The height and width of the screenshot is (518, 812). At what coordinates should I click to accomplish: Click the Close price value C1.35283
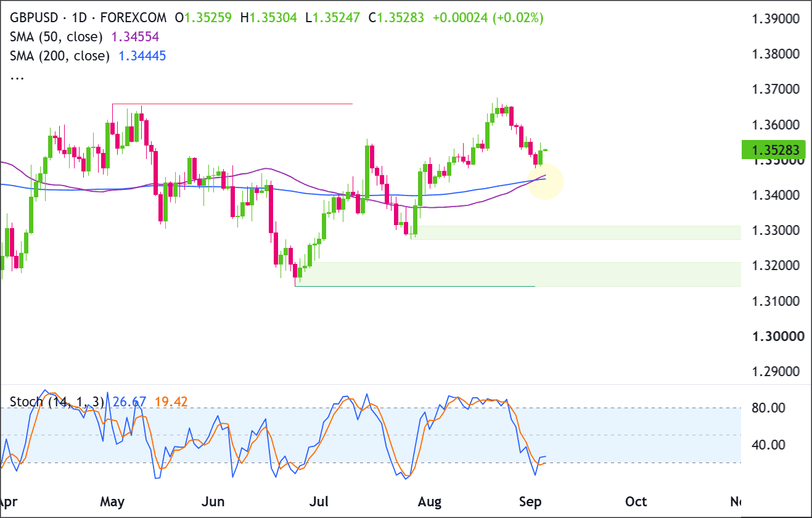tap(396, 18)
